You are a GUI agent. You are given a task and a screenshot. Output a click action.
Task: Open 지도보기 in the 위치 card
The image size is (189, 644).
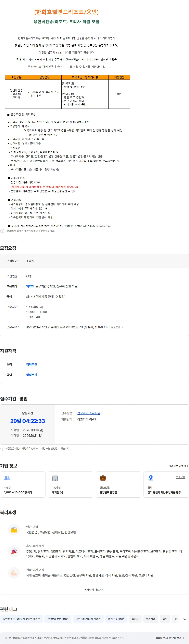coord(181,477)
